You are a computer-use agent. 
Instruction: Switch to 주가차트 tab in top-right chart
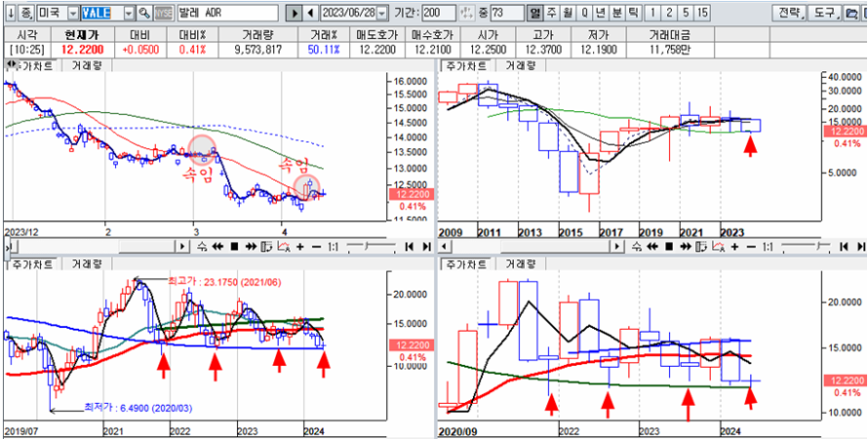465,65
